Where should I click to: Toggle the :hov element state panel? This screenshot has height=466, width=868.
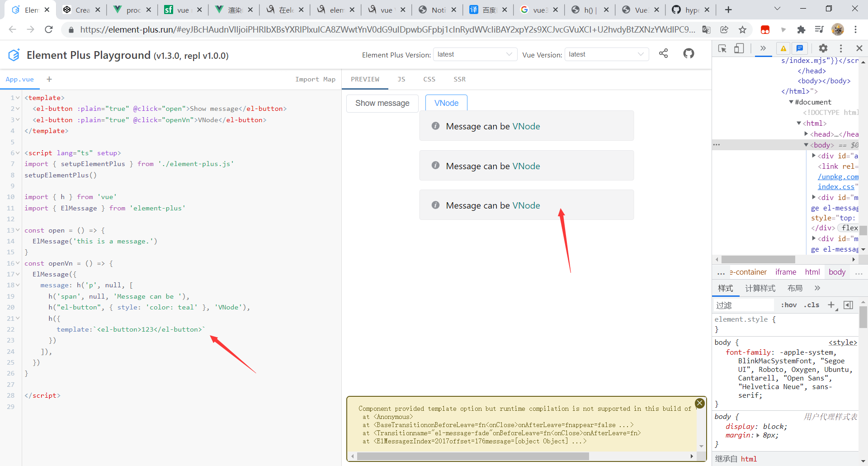point(789,305)
